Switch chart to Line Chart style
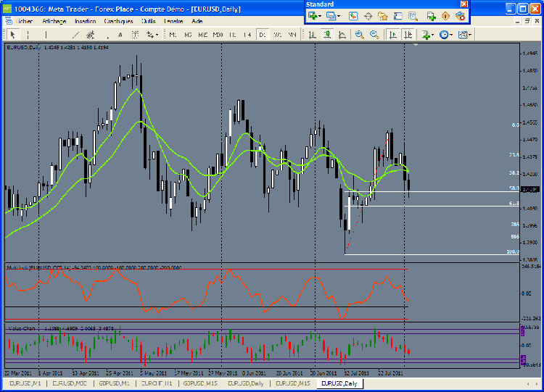 342,35
